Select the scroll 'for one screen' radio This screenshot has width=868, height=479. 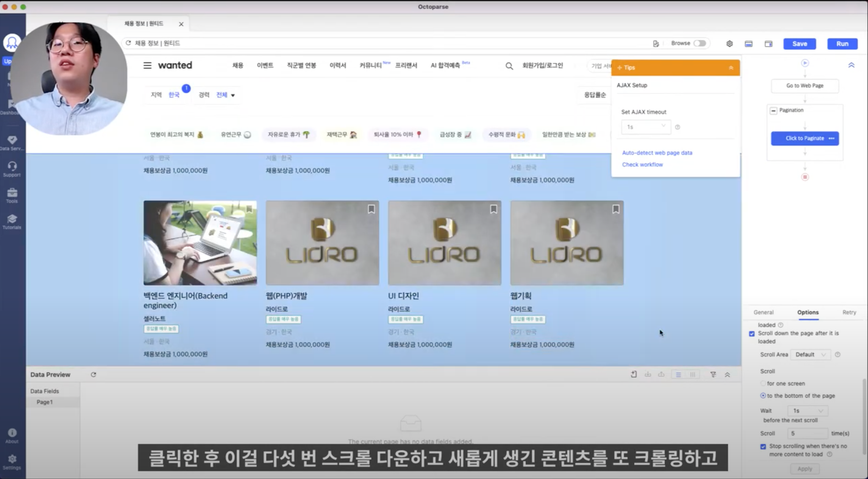pos(763,384)
